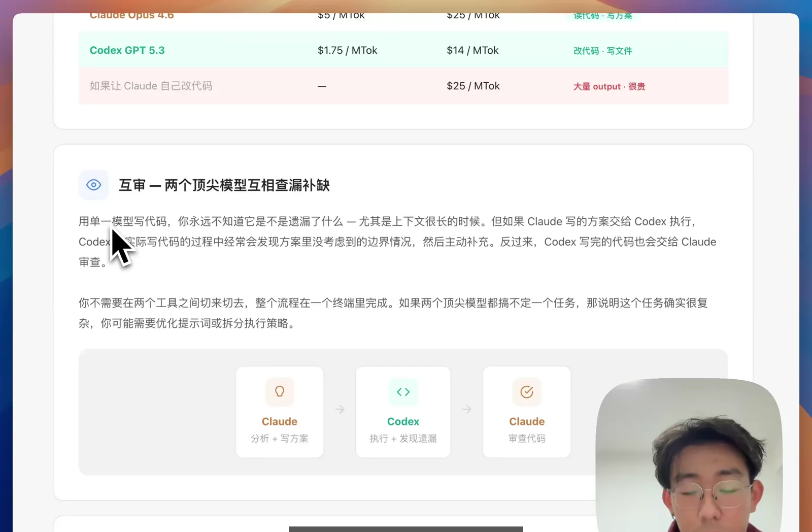The width and height of the screenshot is (812, 532).
Task: Click the checkmark icon in the Claude 审查代码 card
Action: (x=527, y=392)
